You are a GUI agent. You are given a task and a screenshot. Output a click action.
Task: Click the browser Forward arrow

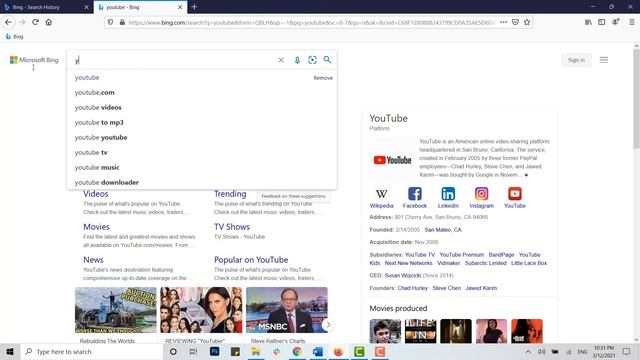[22, 22]
